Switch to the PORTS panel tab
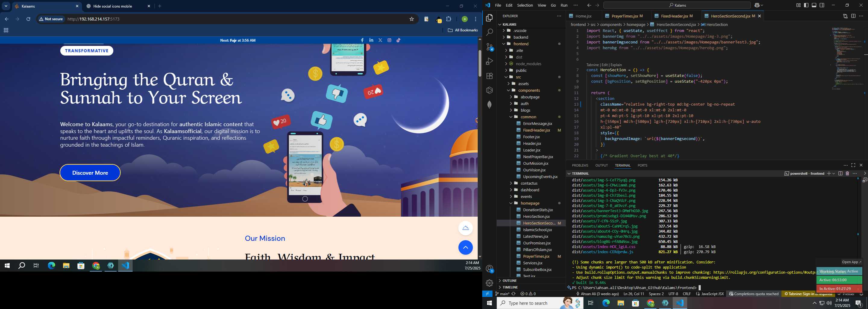This screenshot has width=868, height=309. pyautogui.click(x=642, y=165)
